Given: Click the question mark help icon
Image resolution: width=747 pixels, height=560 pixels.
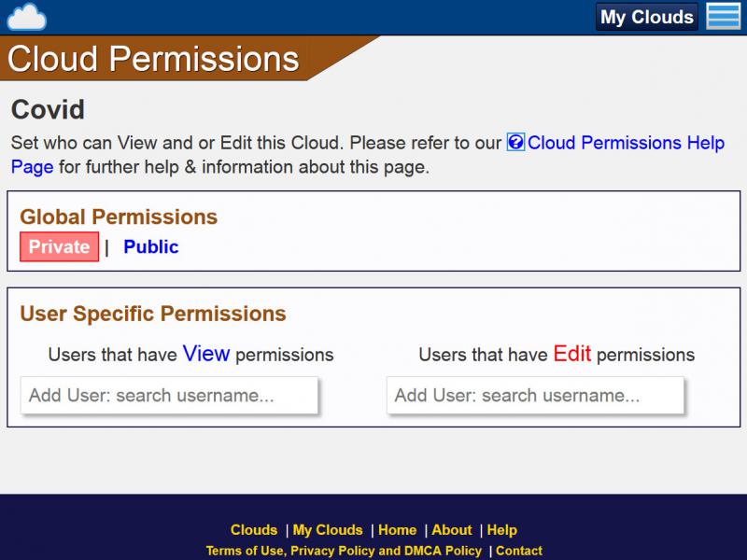Looking at the screenshot, I should (x=515, y=143).
